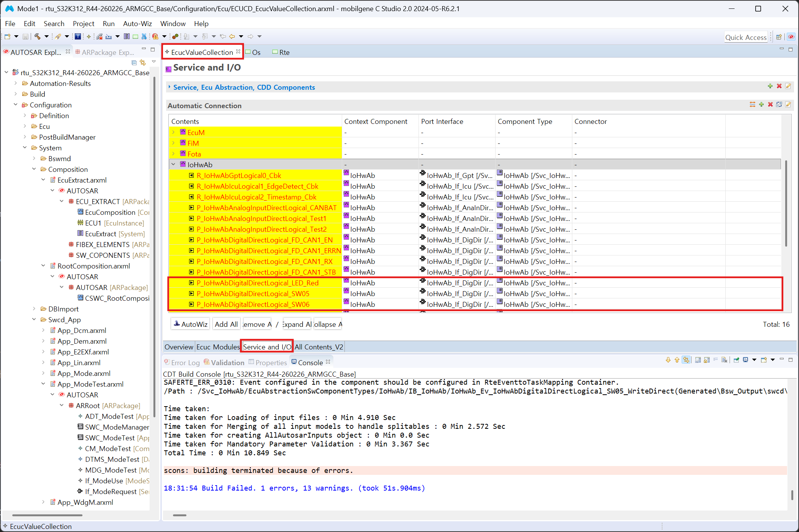Click Pin Console icon

point(736,360)
